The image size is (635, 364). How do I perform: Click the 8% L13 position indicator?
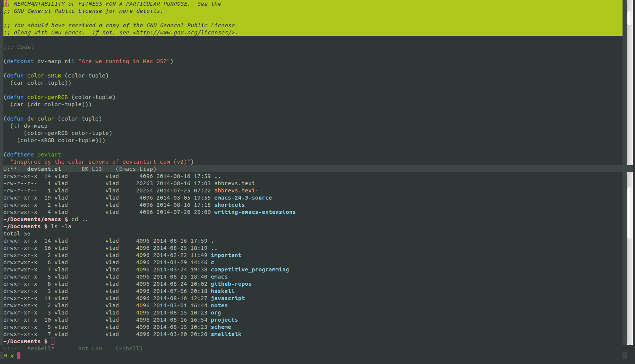tap(92, 169)
